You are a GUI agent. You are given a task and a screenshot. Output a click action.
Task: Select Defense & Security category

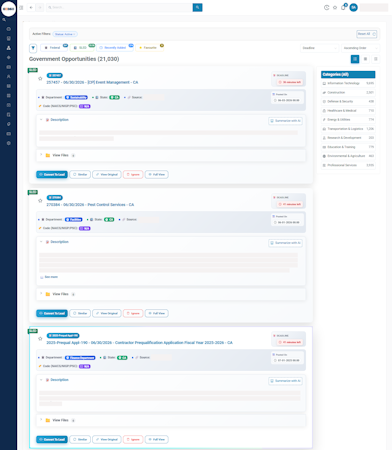click(348, 101)
